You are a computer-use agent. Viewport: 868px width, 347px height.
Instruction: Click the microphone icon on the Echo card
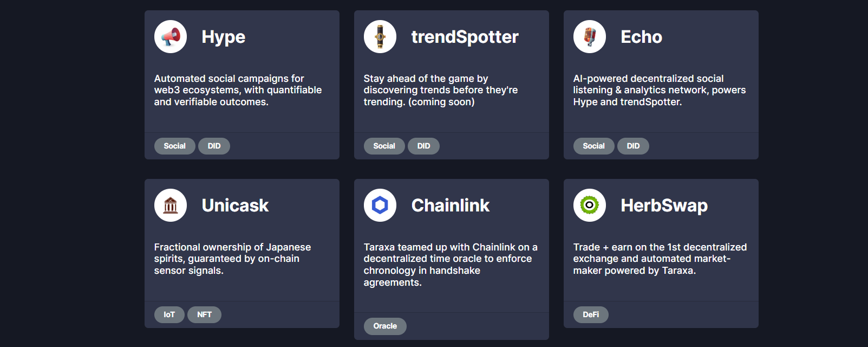coord(589,36)
